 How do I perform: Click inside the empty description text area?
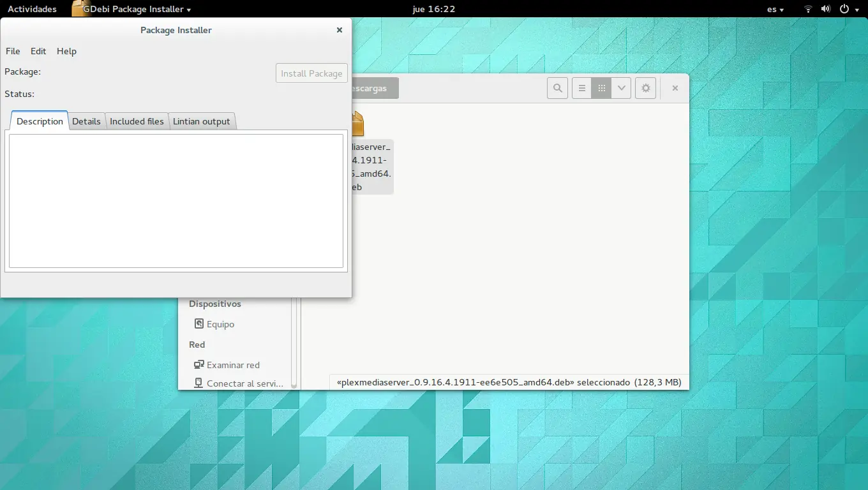click(176, 201)
